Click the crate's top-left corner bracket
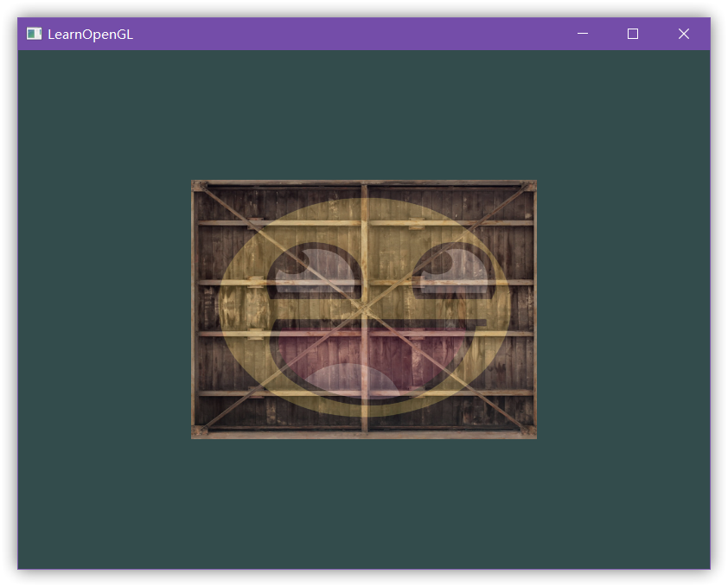The width and height of the screenshot is (728, 587). pos(199,187)
